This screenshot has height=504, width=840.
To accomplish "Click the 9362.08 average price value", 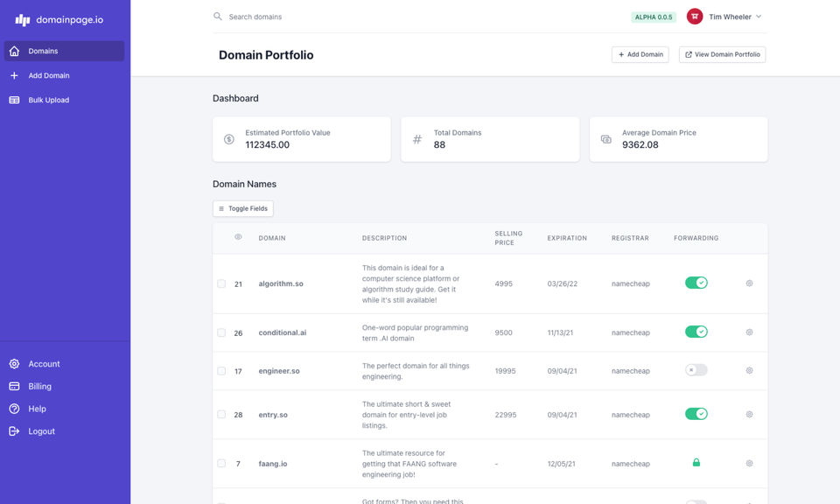I will coord(640,144).
